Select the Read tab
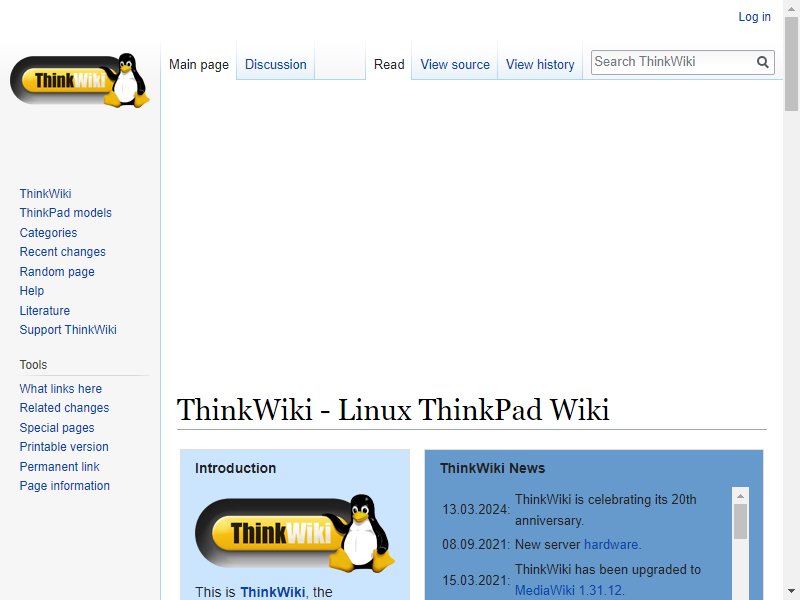This screenshot has height=600, width=800. coord(389,65)
